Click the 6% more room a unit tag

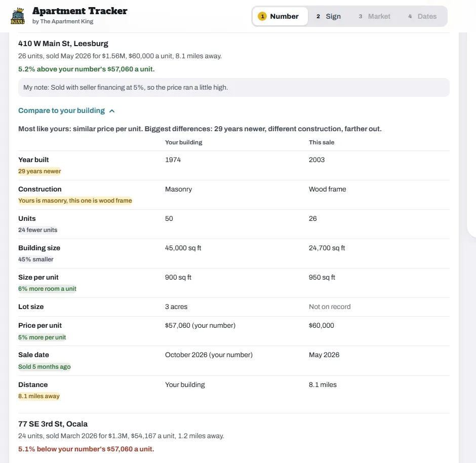coord(47,289)
